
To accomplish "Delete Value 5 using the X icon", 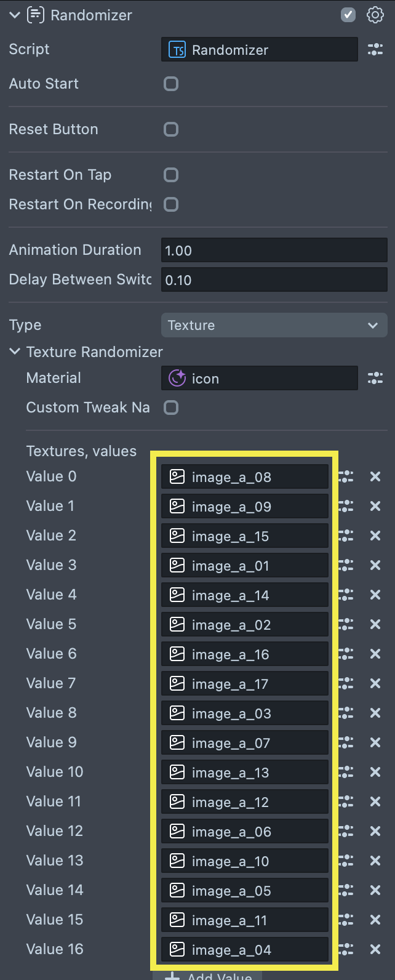I will coord(375,625).
